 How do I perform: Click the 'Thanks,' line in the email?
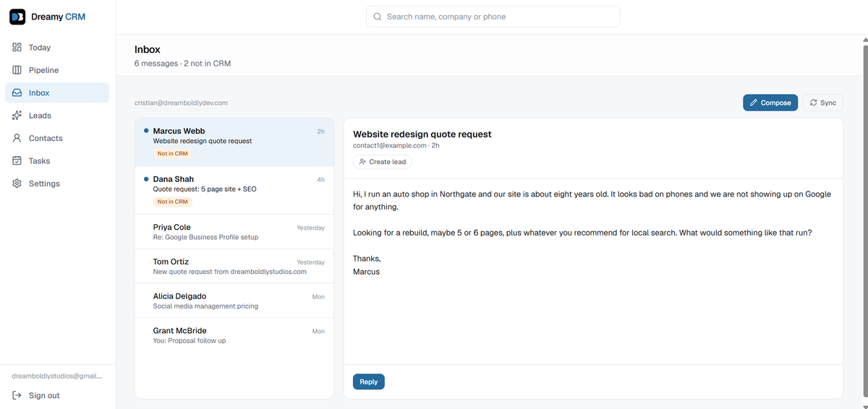pyautogui.click(x=367, y=259)
